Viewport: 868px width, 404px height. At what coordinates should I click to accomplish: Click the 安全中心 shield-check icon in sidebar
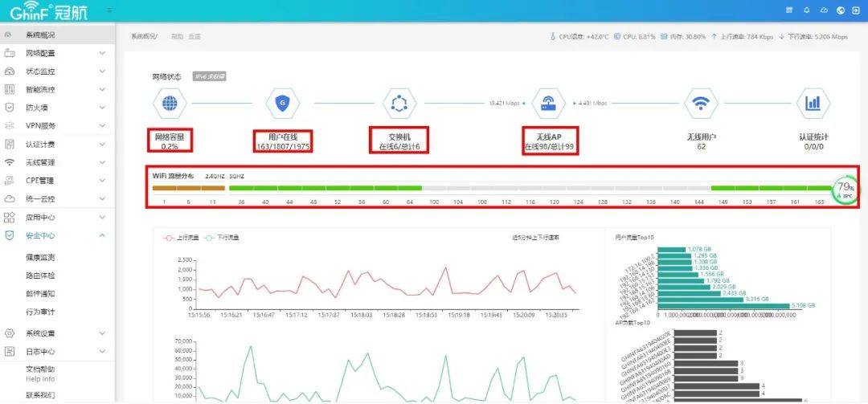9,235
